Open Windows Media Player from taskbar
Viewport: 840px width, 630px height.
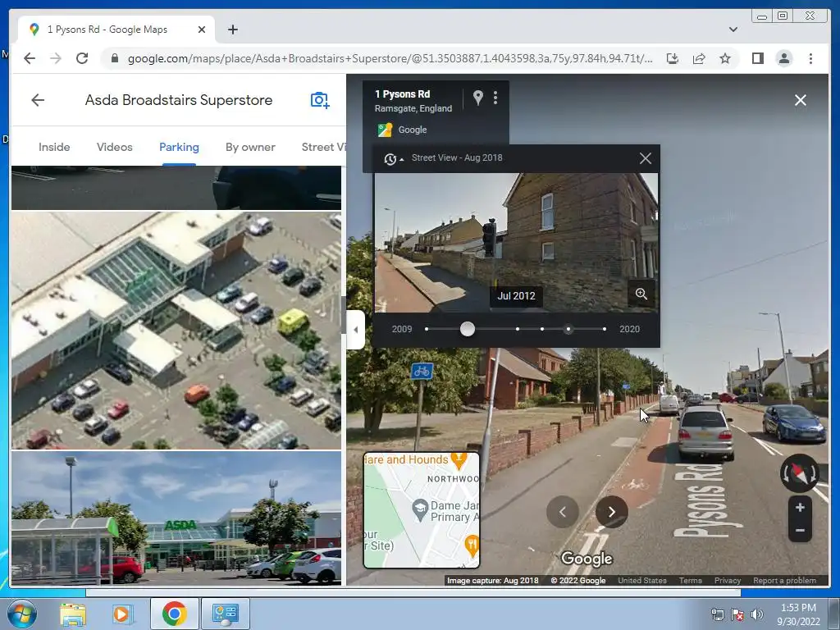[122, 614]
